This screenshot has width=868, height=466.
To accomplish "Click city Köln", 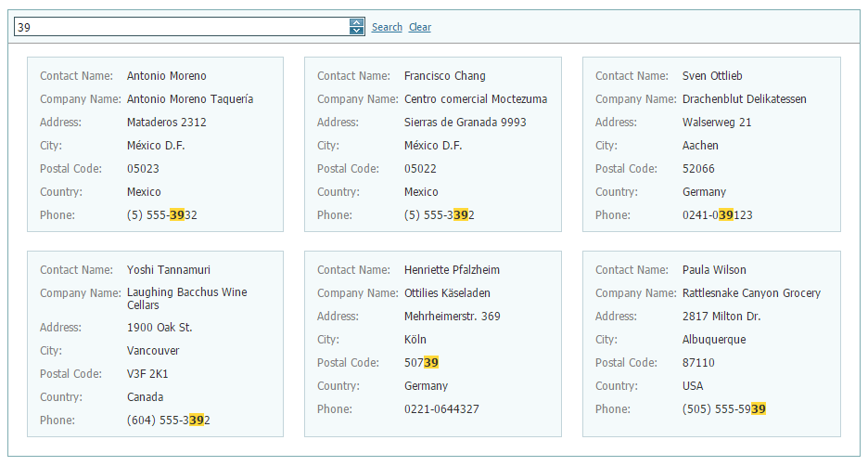I will [x=415, y=340].
